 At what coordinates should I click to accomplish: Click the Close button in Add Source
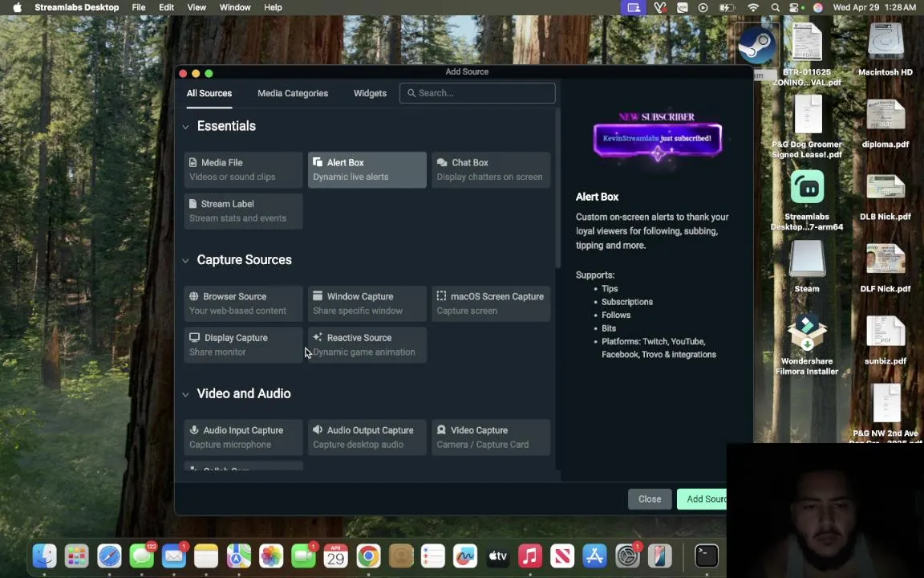pyautogui.click(x=650, y=499)
